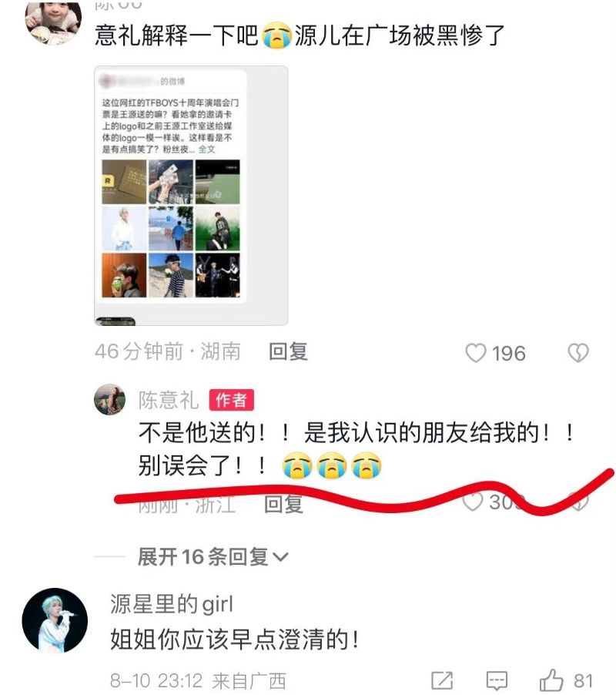Open 源星里的girl username

[172, 605]
